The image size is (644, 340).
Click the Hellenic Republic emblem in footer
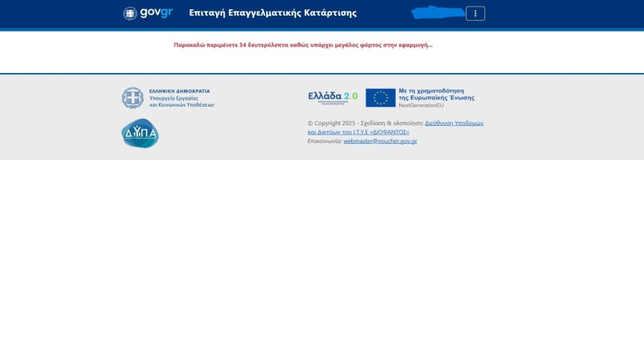(132, 97)
